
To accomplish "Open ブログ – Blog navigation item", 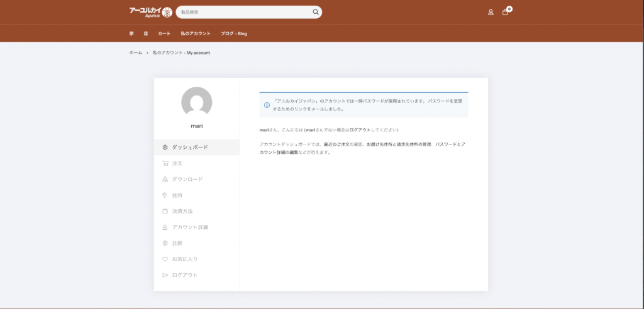I will tap(234, 33).
